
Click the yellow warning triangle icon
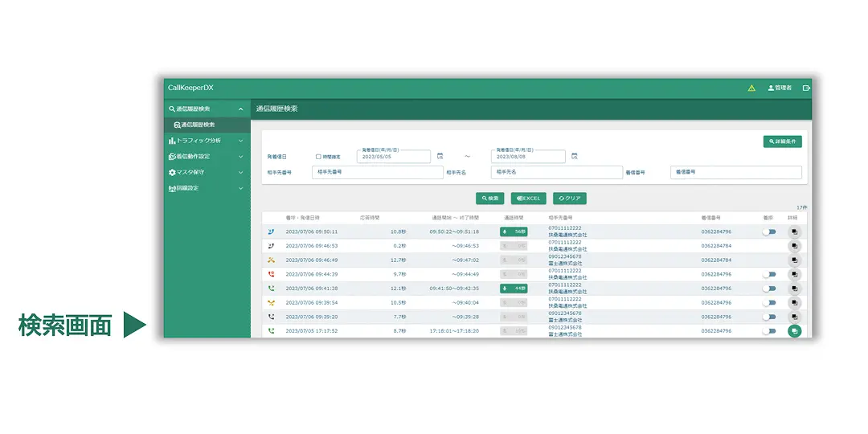point(751,88)
